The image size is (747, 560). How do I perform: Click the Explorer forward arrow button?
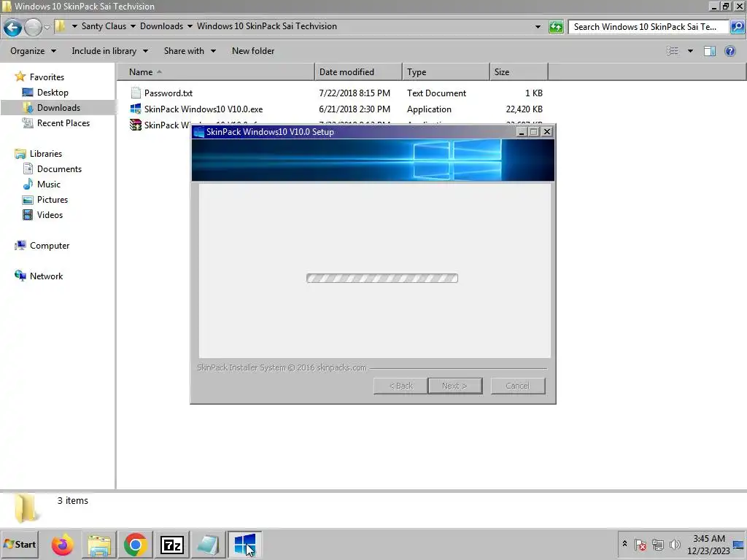[33, 27]
